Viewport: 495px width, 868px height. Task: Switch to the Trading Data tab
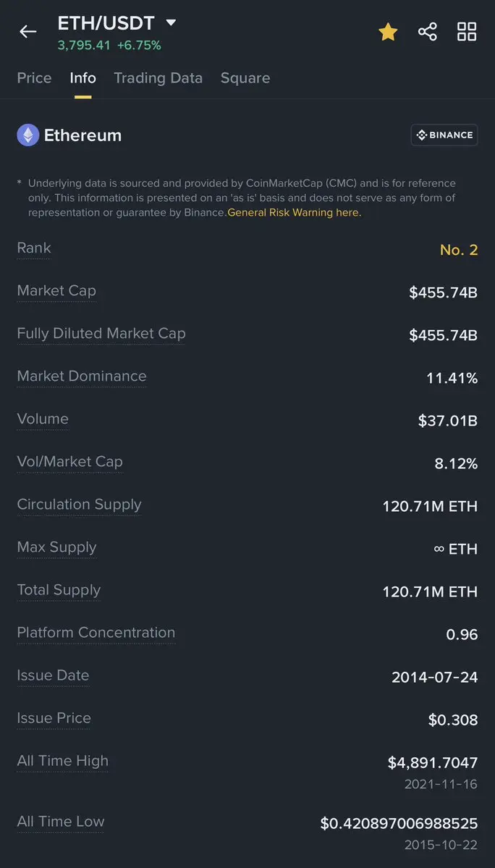(158, 78)
